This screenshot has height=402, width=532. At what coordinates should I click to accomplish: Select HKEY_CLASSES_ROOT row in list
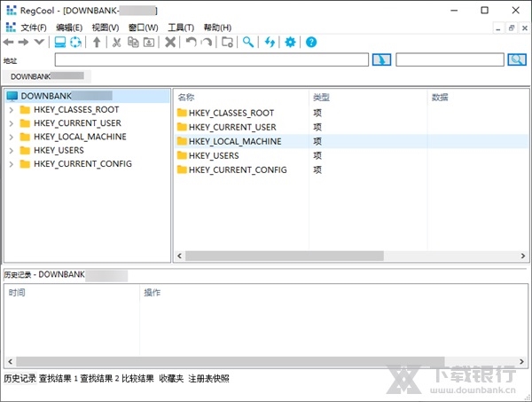coord(351,113)
